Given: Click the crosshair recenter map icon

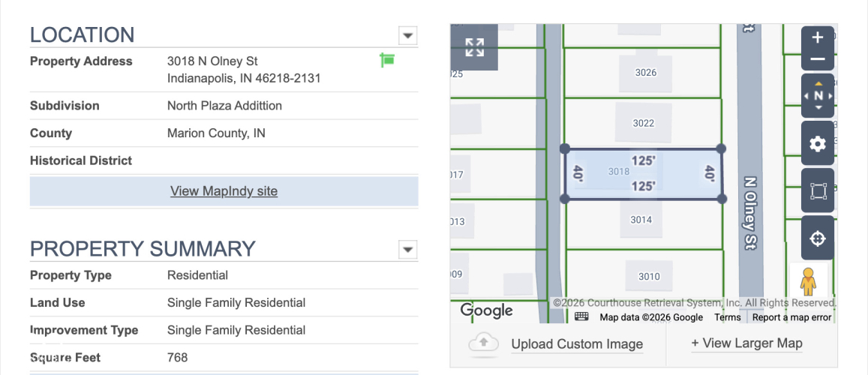Looking at the screenshot, I should tap(818, 238).
